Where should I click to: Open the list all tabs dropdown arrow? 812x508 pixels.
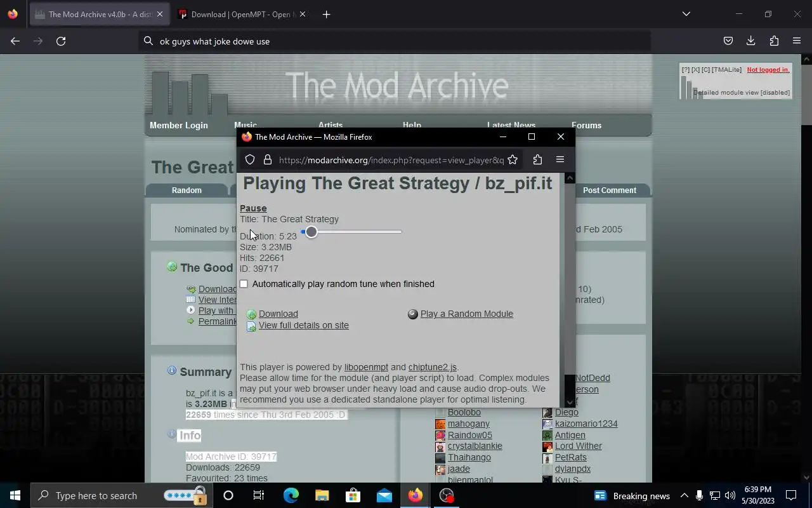click(x=686, y=14)
